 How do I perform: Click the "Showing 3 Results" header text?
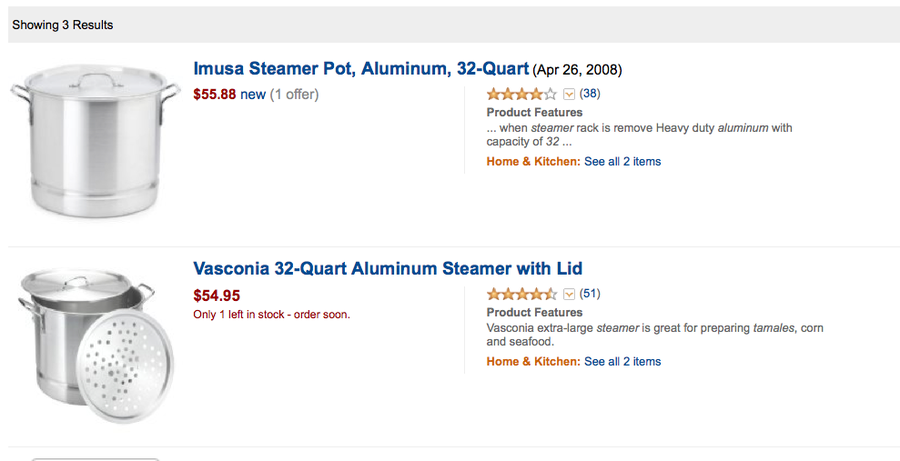pos(63,25)
